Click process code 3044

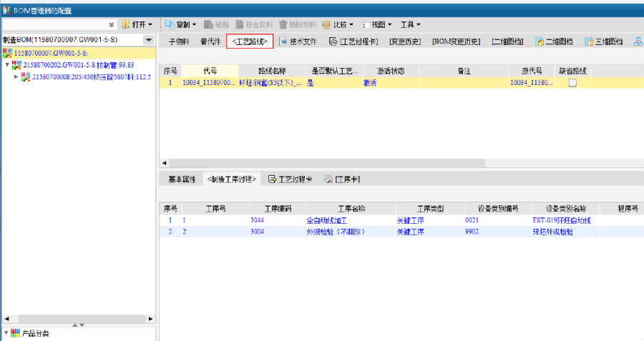point(257,220)
